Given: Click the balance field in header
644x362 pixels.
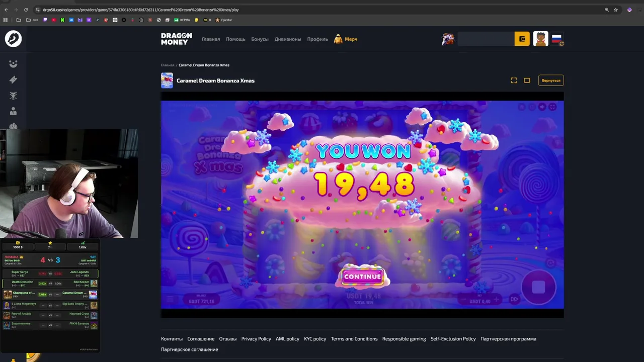Looking at the screenshot, I should pos(486,39).
